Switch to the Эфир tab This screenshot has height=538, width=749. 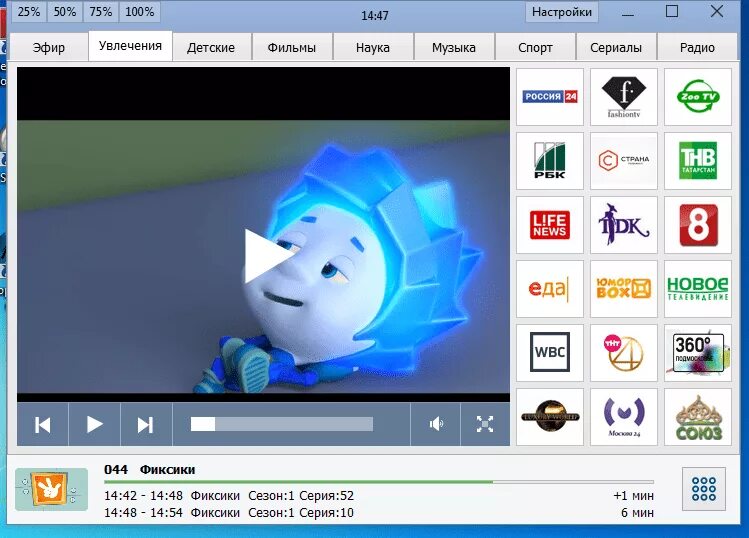pyautogui.click(x=49, y=48)
